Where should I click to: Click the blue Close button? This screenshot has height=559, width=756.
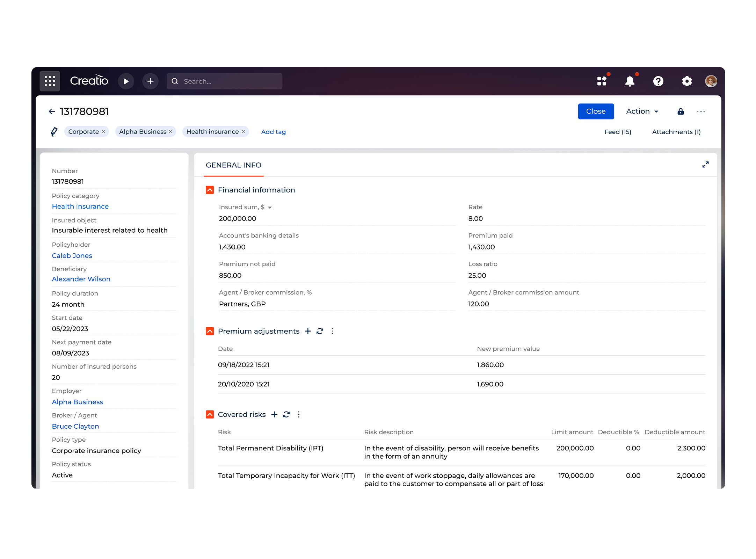coord(596,111)
